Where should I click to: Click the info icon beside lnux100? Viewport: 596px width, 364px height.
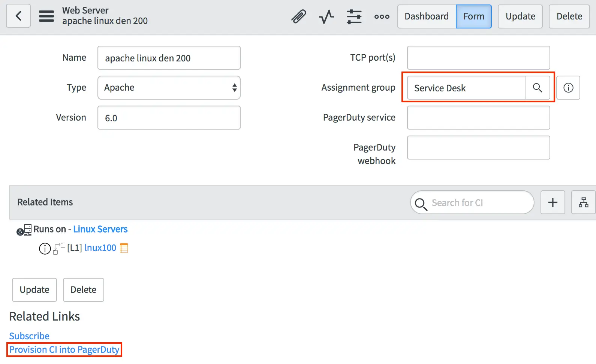coord(45,249)
